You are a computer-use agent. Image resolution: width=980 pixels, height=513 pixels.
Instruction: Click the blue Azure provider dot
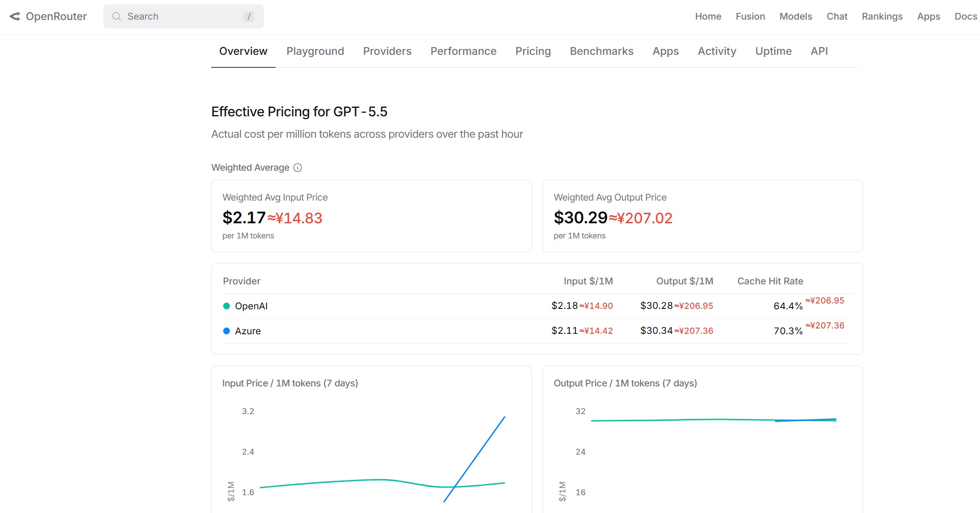coord(226,331)
